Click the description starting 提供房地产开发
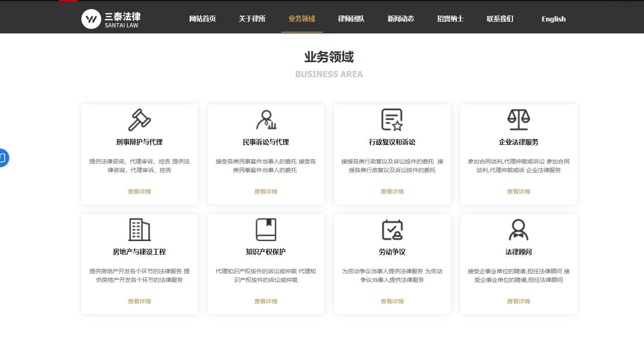The width and height of the screenshot is (644, 343). tap(140, 275)
